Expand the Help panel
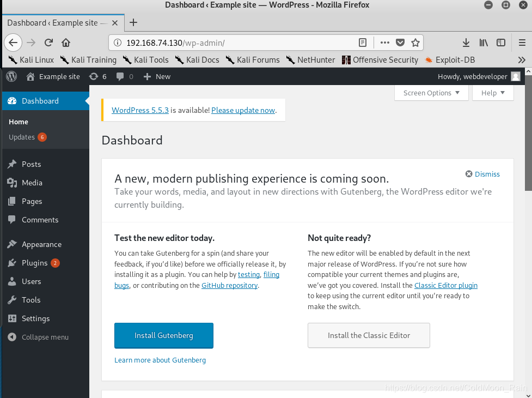Image resolution: width=532 pixels, height=398 pixels. coord(493,93)
